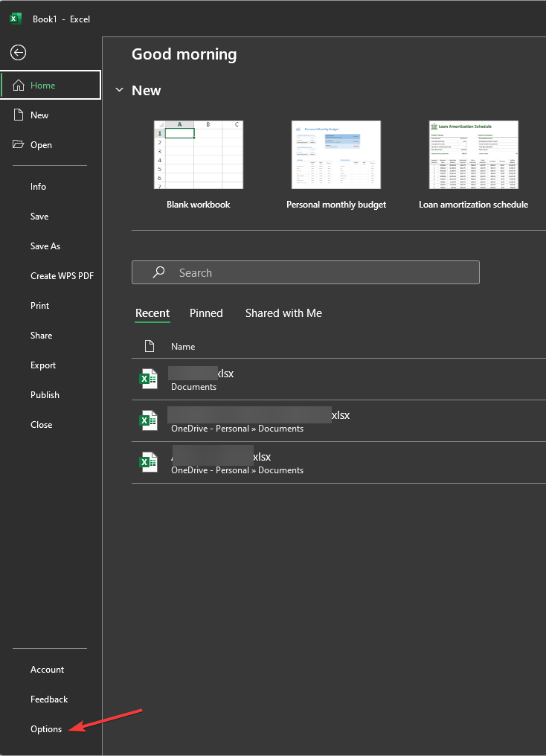Click the Open folder icon

tap(19, 144)
